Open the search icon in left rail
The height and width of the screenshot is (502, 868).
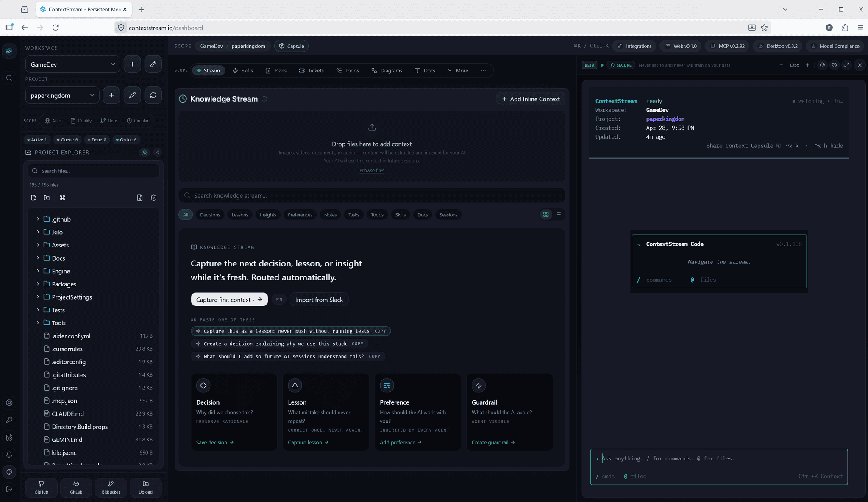click(9, 78)
